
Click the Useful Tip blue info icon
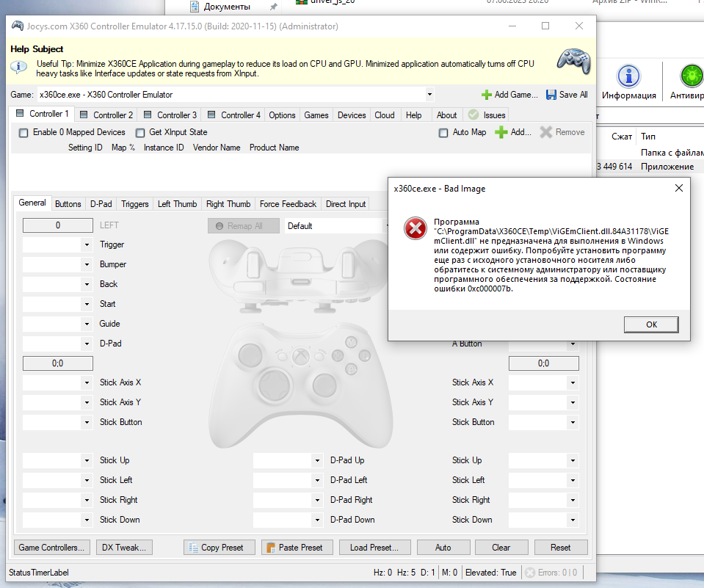coord(18,65)
